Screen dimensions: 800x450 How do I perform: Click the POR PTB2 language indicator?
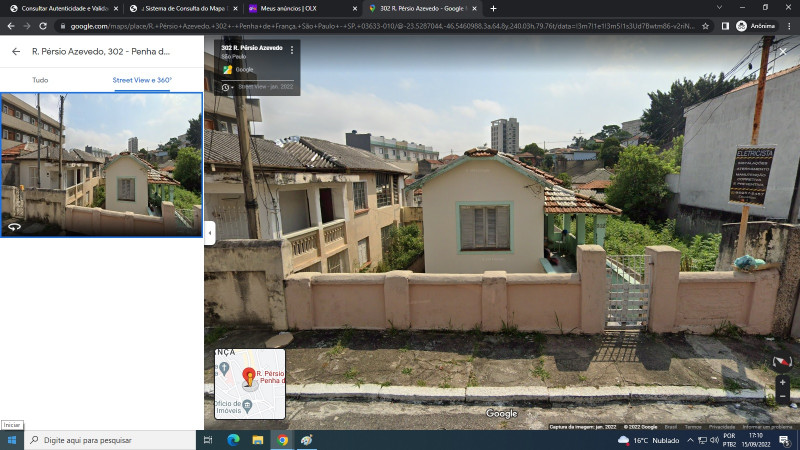point(729,440)
